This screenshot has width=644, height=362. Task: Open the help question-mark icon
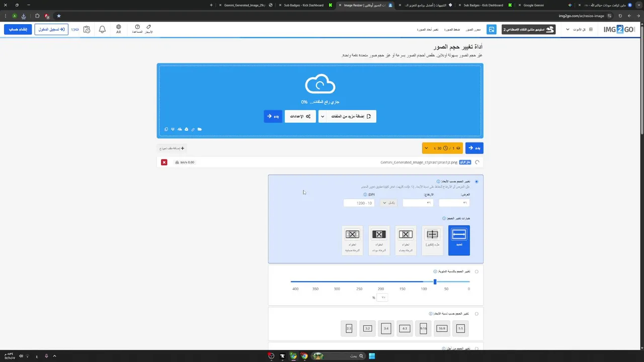point(137,29)
